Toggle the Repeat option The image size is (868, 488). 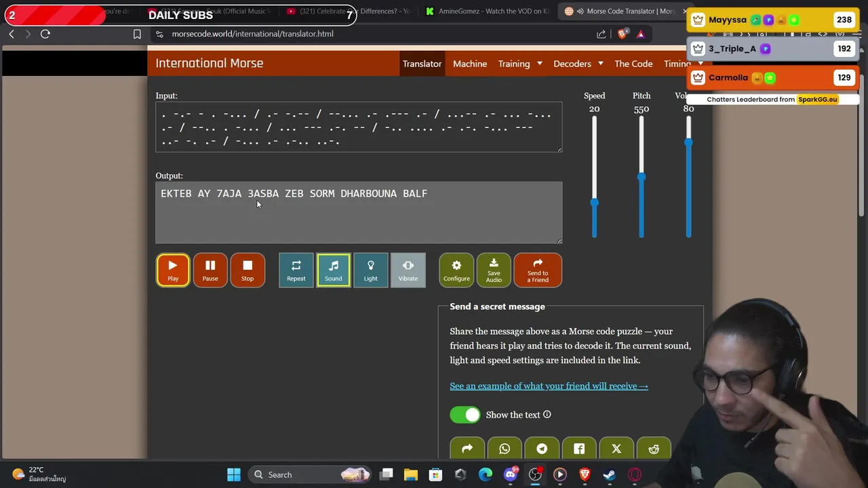(296, 270)
